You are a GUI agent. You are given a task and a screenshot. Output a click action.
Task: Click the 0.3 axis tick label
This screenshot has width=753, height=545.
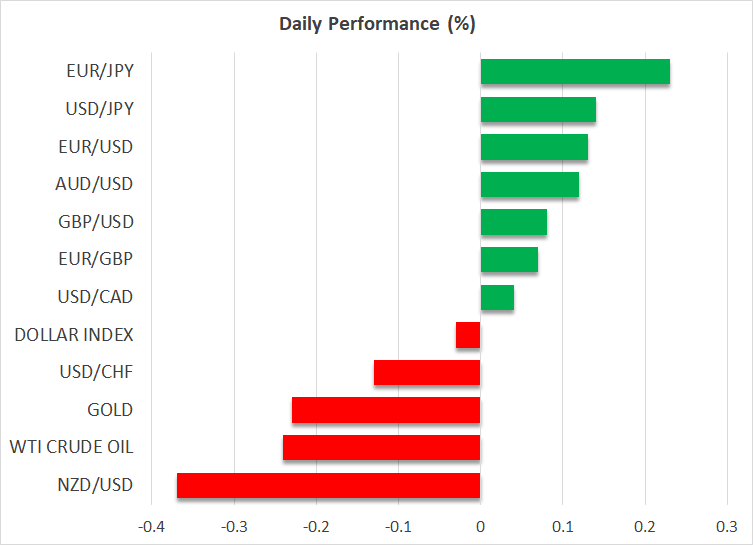[x=727, y=526]
